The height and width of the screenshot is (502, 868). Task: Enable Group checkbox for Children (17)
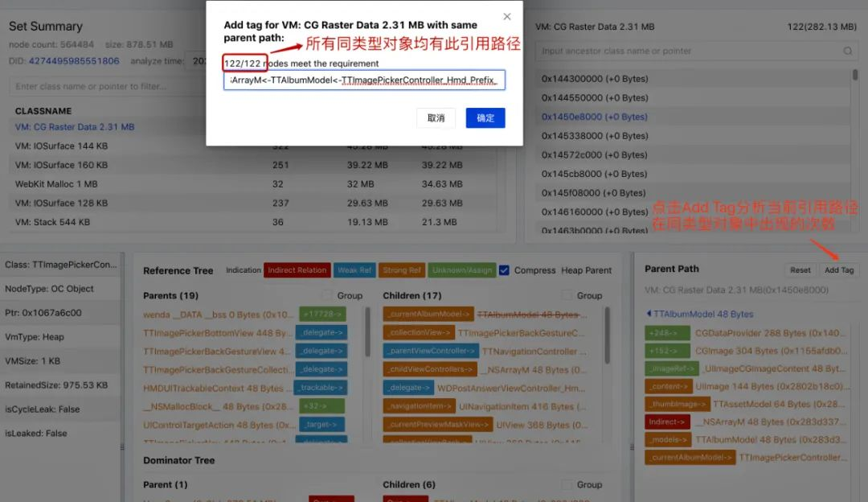click(567, 295)
